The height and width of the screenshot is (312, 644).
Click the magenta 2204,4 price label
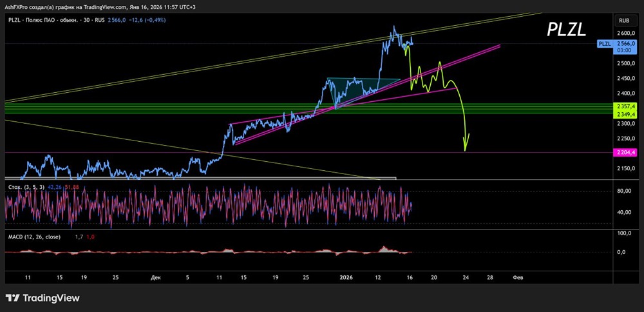point(625,153)
